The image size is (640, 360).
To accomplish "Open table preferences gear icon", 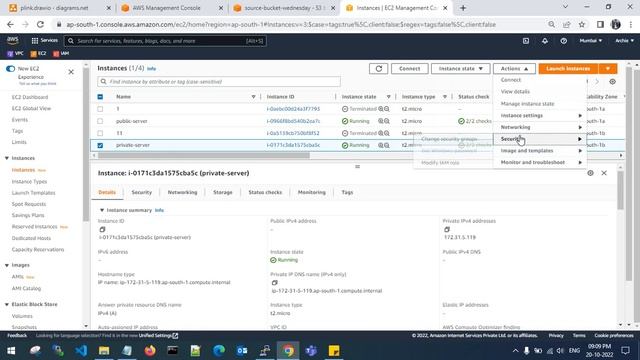I will 612,82.
